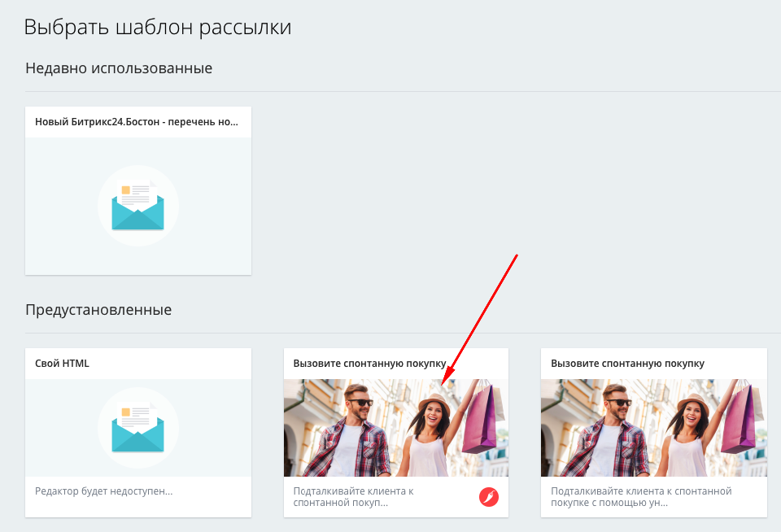The height and width of the screenshot is (532, 781).
Task: Click the Предустановленные section header
Action: (x=98, y=310)
